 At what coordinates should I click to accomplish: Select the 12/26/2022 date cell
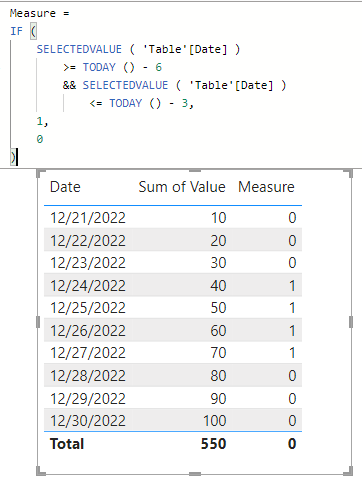coord(88,330)
